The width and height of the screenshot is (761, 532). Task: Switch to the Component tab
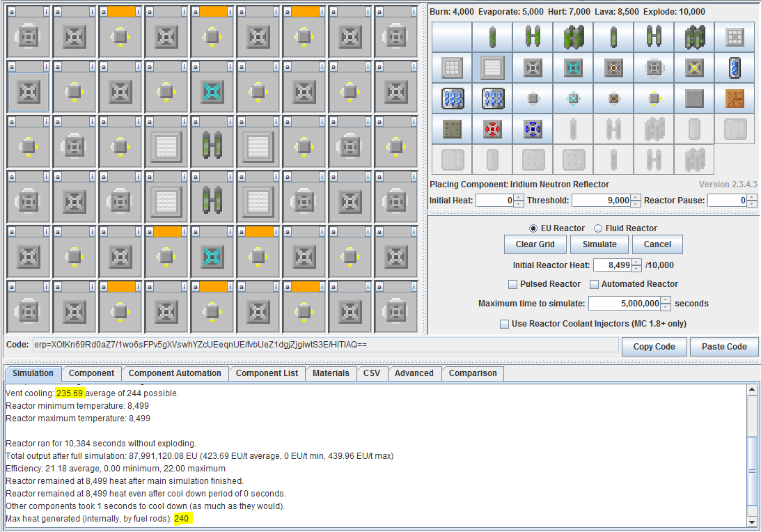coord(91,373)
